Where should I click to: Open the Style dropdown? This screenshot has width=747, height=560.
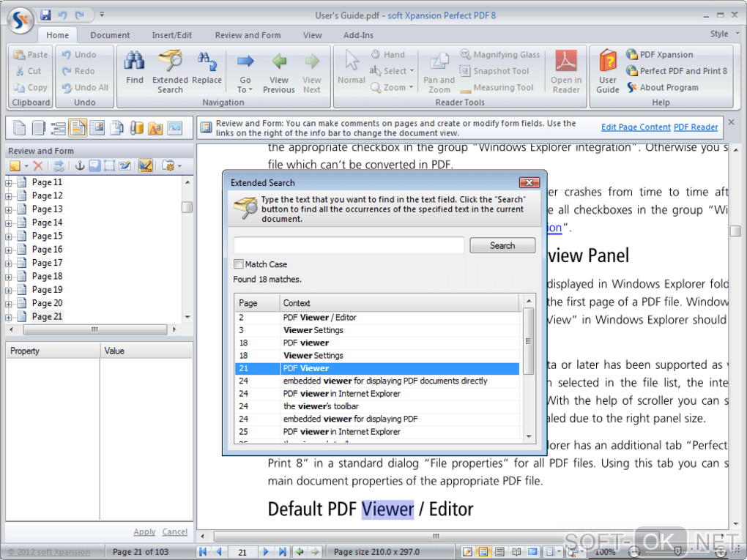(724, 34)
